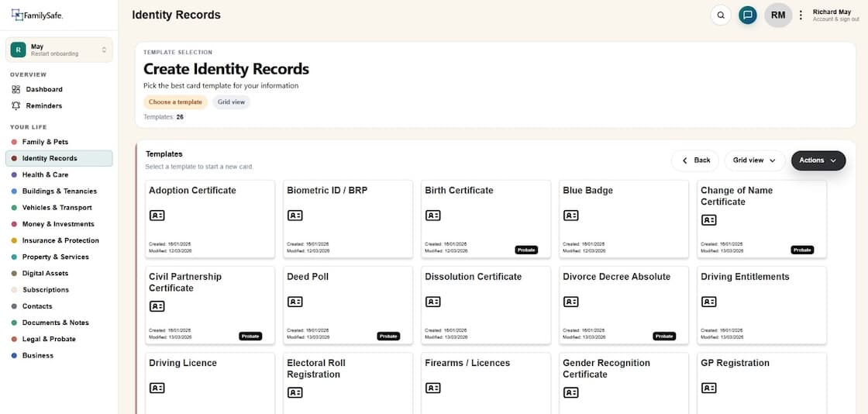
Task: Open the Actions dropdown
Action: (x=818, y=160)
